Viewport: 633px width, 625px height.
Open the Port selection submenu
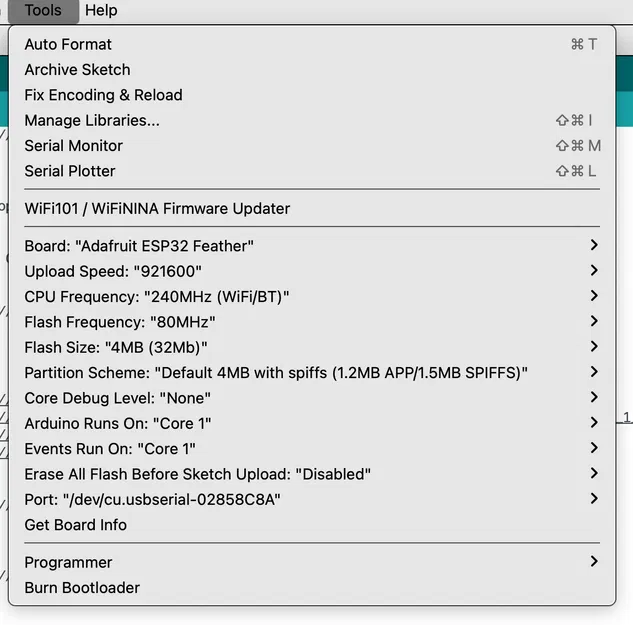[152, 499]
